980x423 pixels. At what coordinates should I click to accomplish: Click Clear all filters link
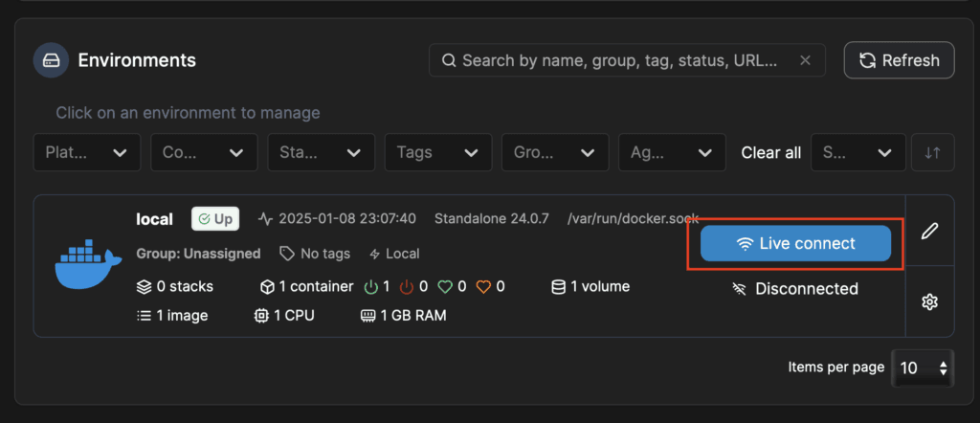click(x=771, y=152)
